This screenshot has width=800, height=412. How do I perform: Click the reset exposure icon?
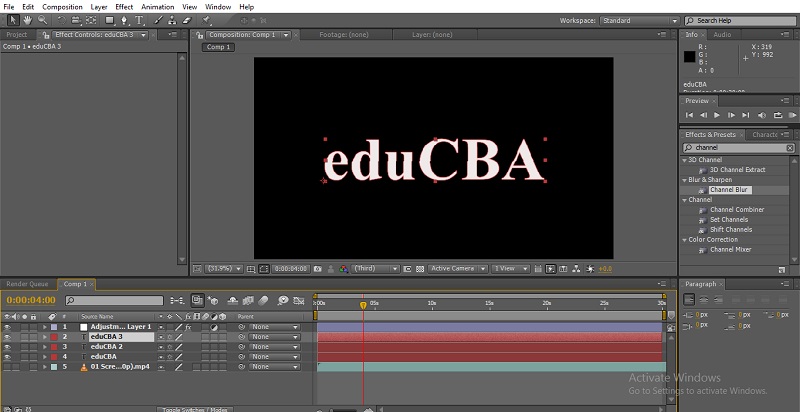(590, 269)
